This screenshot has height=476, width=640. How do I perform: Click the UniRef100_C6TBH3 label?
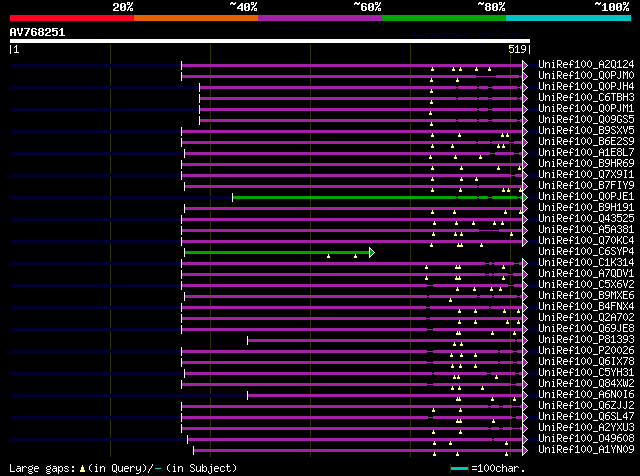point(586,98)
